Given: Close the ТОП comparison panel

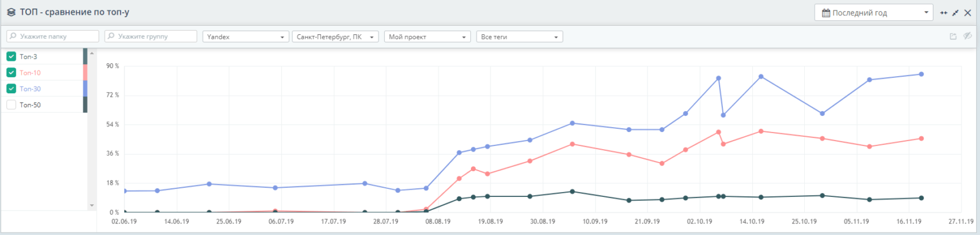Looking at the screenshot, I should click(x=968, y=13).
